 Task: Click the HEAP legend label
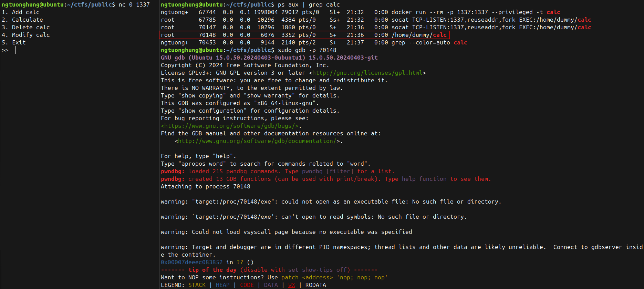point(222,285)
